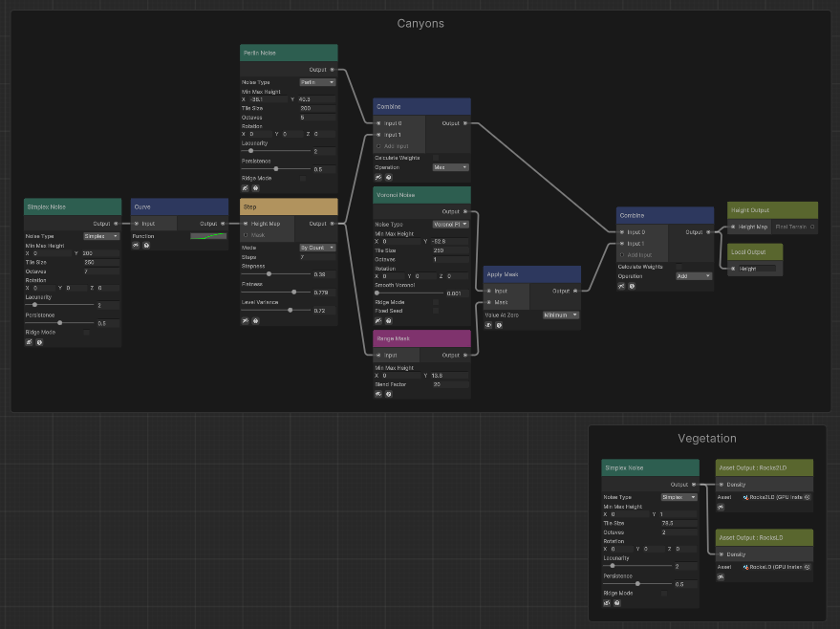
Task: Select the Input port of the Range Mask node
Action: tap(378, 355)
